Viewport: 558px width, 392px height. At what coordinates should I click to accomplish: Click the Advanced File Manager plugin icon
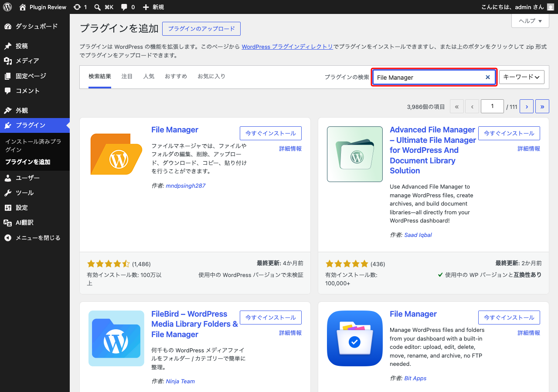click(355, 154)
